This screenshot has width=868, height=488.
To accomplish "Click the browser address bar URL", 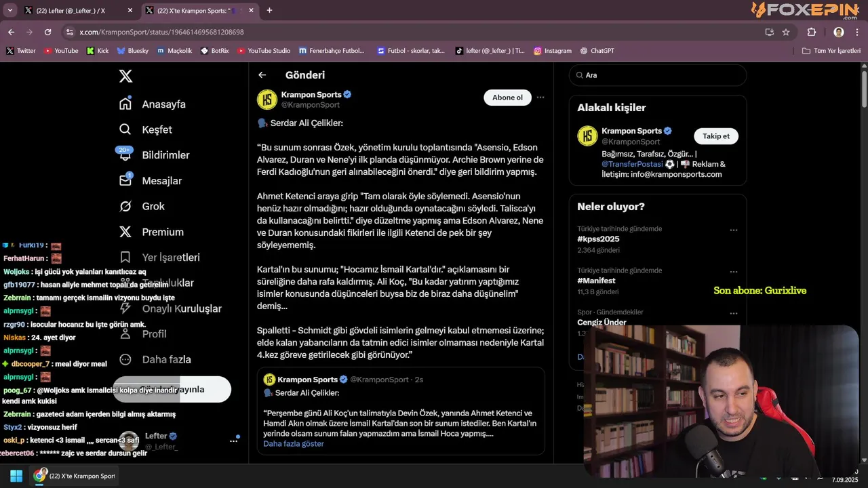I will pos(161,32).
